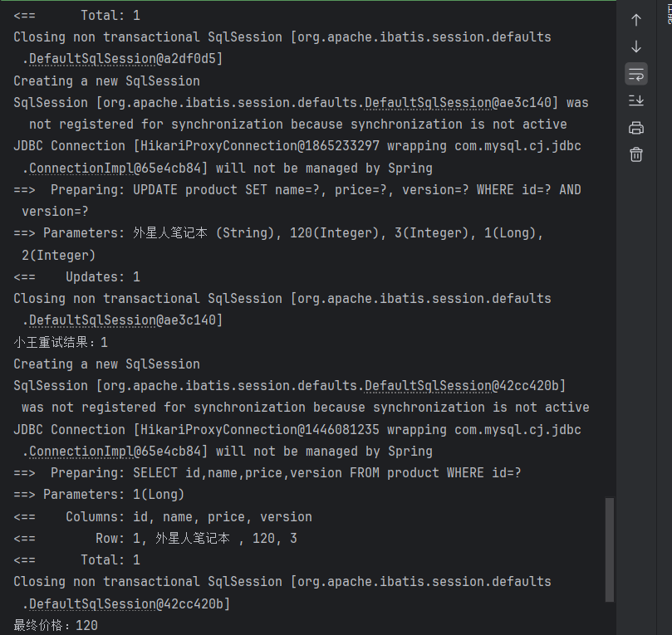Click the 'Preparing: UPDATE product SET' line
This screenshot has width=672, height=635.
pos(297,190)
